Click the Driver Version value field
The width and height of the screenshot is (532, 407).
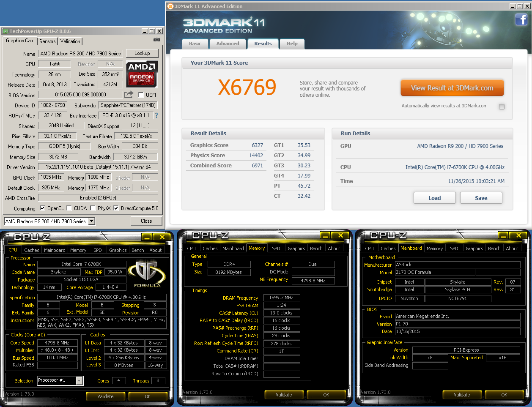tap(98, 167)
